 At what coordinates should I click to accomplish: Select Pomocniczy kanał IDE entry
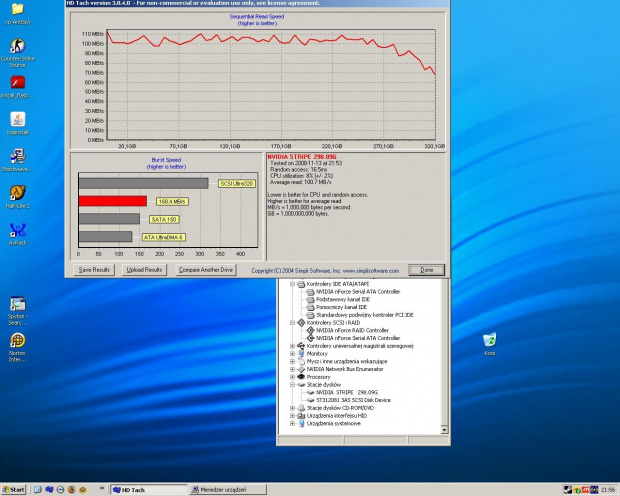(x=341, y=307)
